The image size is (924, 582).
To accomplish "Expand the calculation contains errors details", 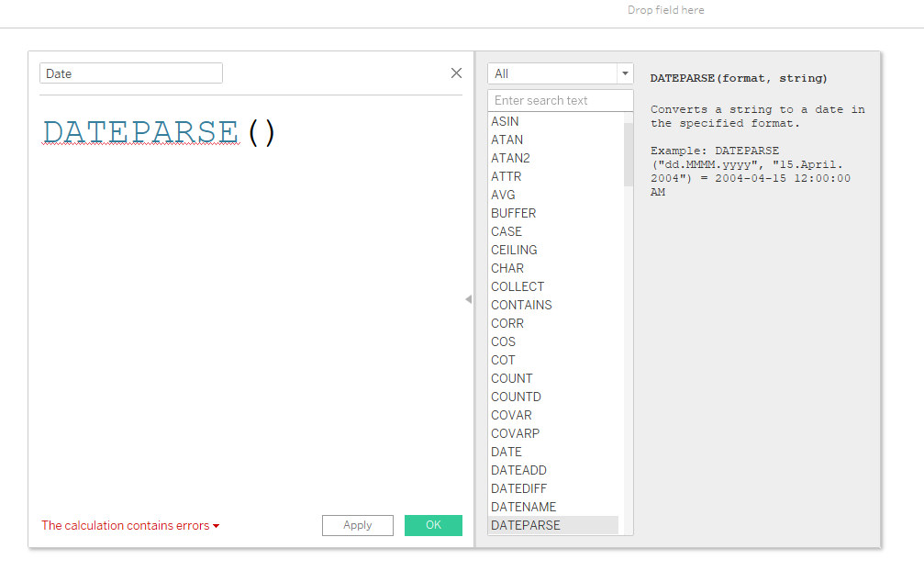I will (130, 526).
